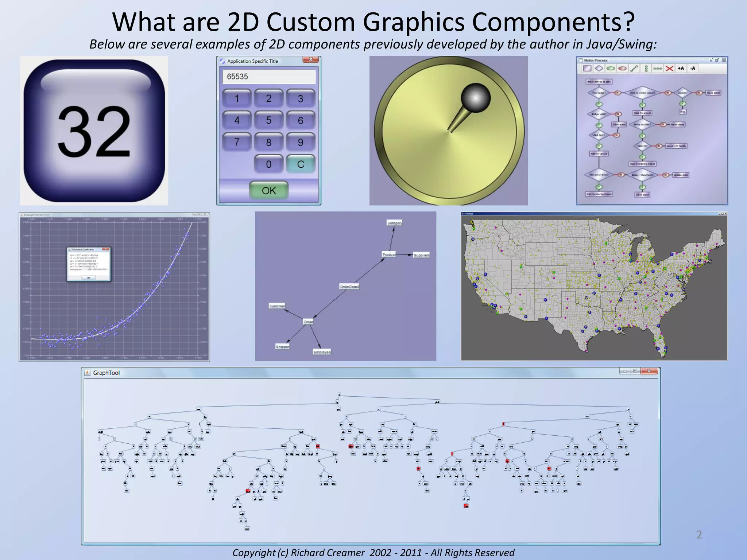Close the GraphTool window
Image resolution: width=747 pixels, height=560 pixels.
(x=649, y=371)
